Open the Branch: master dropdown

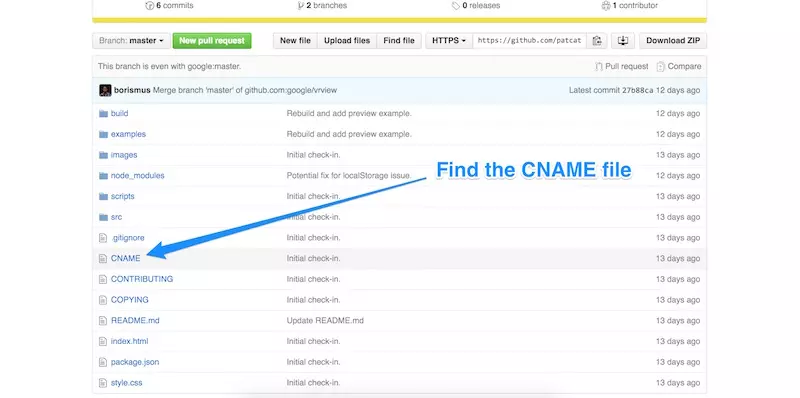[131, 41]
